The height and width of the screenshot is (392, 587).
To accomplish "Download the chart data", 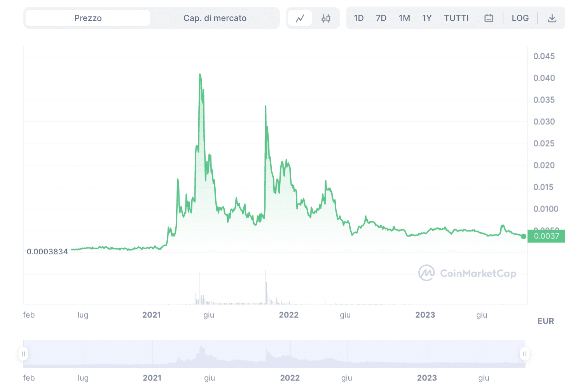I will tap(552, 18).
